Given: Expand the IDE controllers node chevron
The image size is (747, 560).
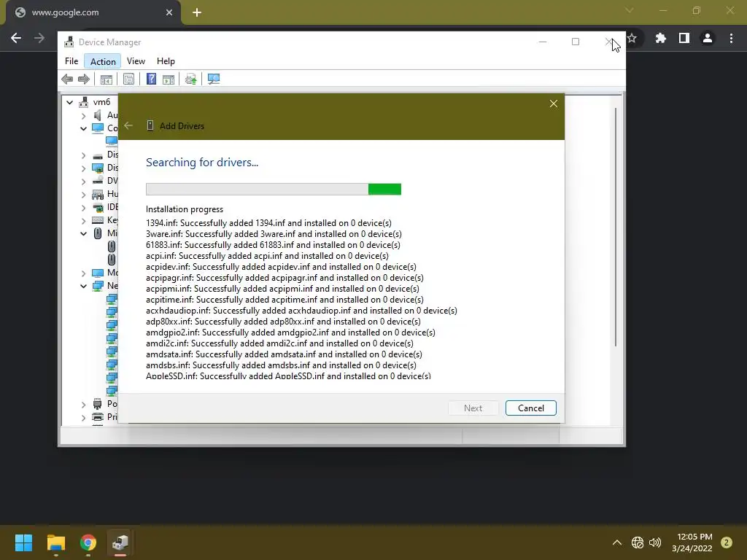Looking at the screenshot, I should 83,208.
